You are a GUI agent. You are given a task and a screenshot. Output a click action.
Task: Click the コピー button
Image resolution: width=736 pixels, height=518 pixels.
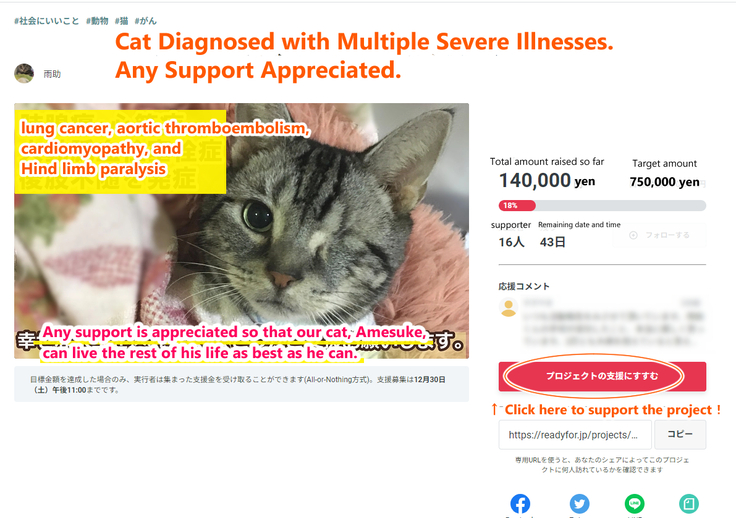(x=680, y=434)
